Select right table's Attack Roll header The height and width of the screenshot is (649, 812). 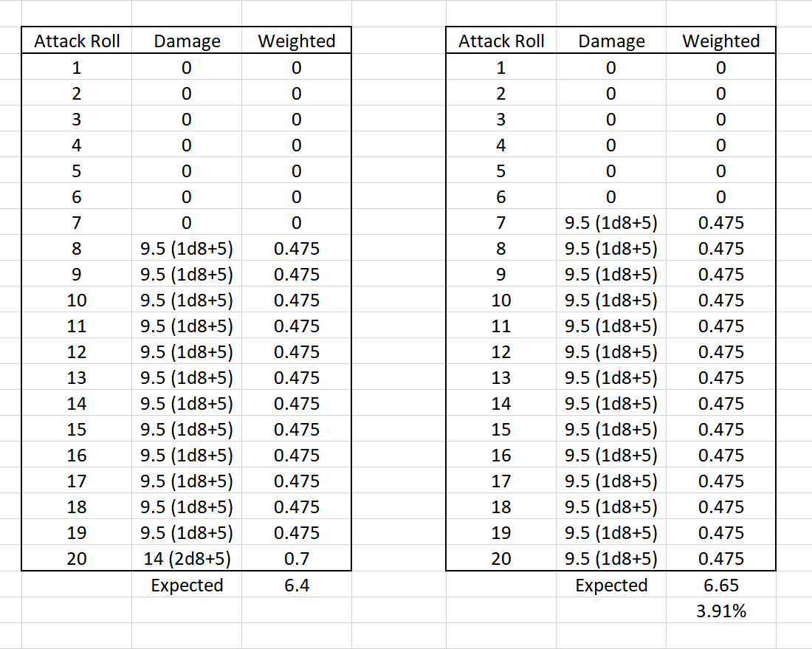pos(501,41)
